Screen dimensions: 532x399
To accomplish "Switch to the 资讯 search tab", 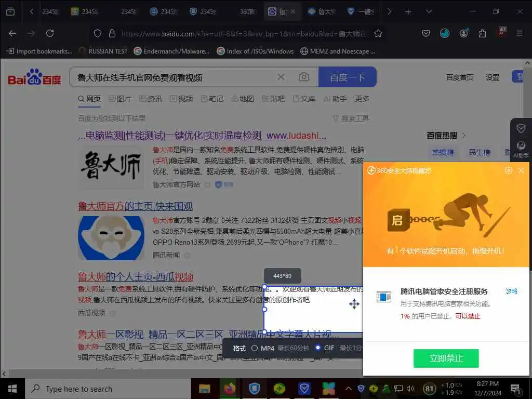I will [x=151, y=99].
